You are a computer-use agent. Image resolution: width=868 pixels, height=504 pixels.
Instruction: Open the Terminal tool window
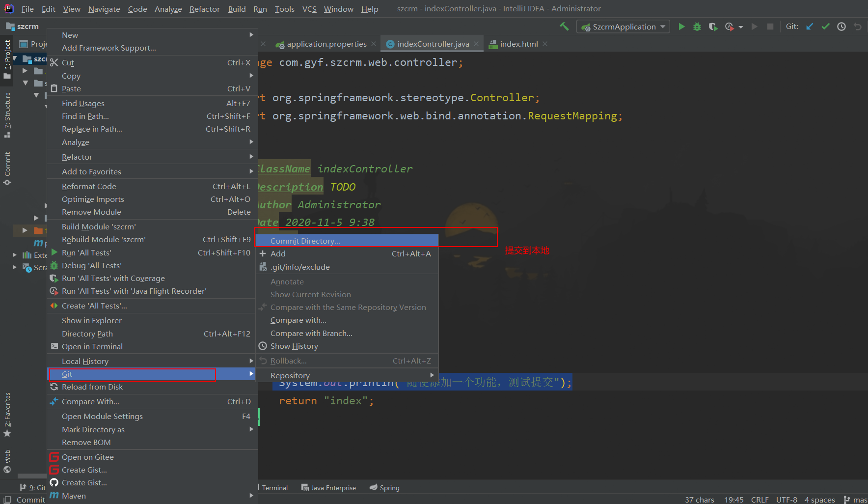pos(273,488)
